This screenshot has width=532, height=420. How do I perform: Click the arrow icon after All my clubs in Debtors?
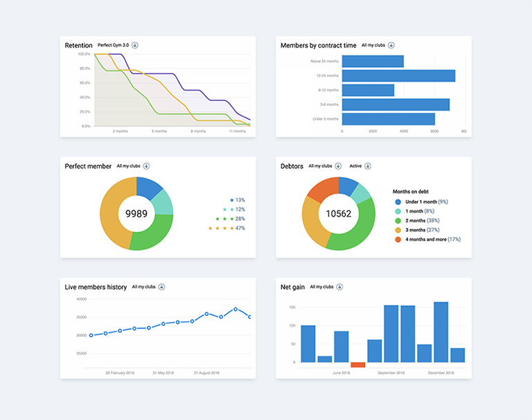pos(337,166)
